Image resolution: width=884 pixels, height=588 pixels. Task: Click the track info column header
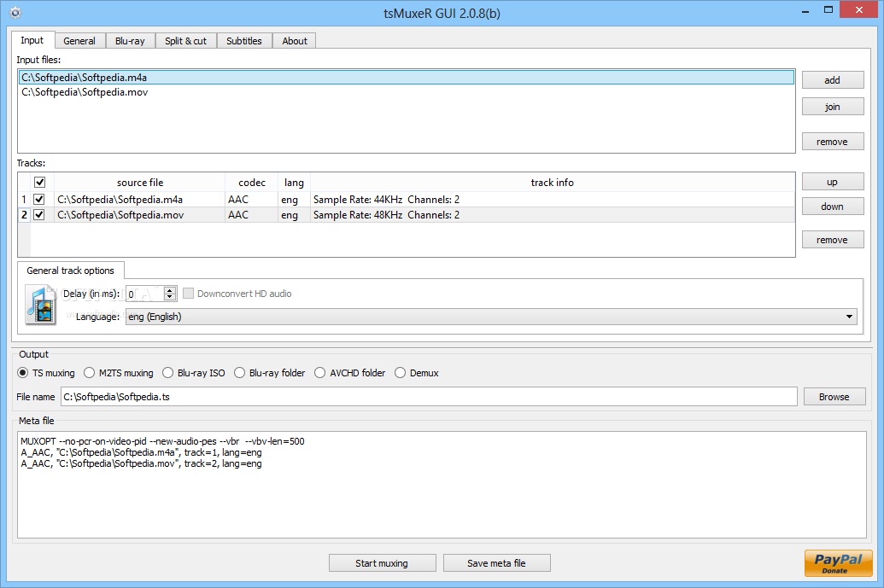coord(552,183)
